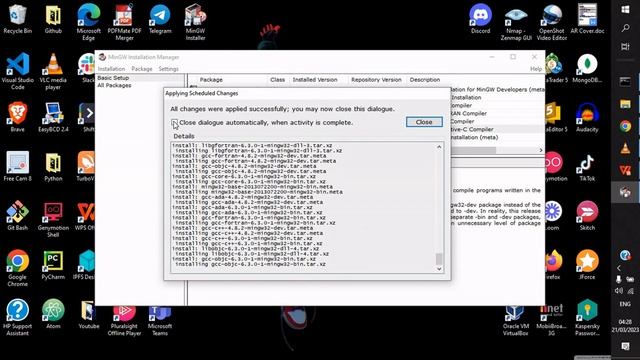Open Microsoft Teams desktop icon

[x=160, y=320]
